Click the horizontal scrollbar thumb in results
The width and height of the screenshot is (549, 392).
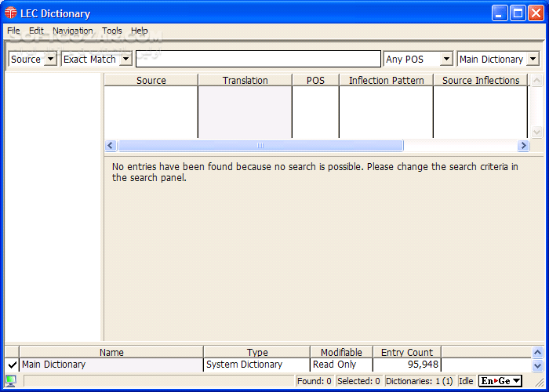point(260,146)
